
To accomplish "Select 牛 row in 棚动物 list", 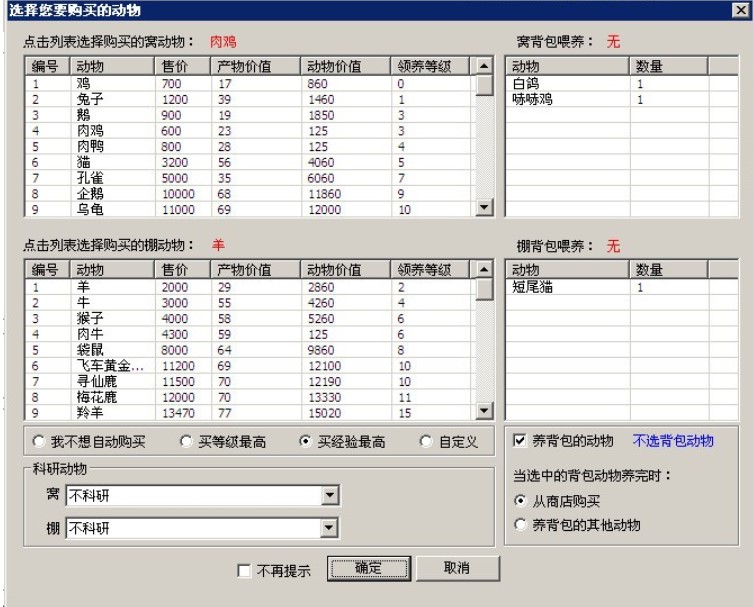I will pyautogui.click(x=250, y=303).
